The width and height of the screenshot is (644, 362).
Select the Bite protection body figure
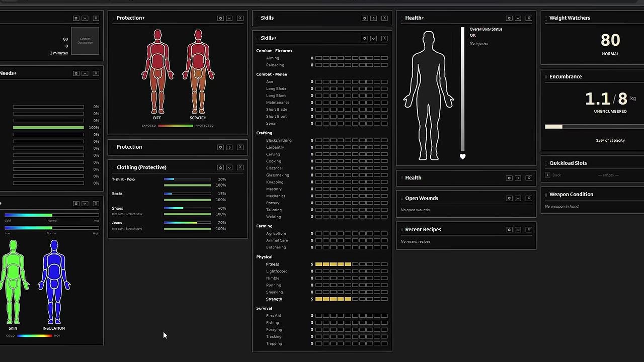coord(157,72)
